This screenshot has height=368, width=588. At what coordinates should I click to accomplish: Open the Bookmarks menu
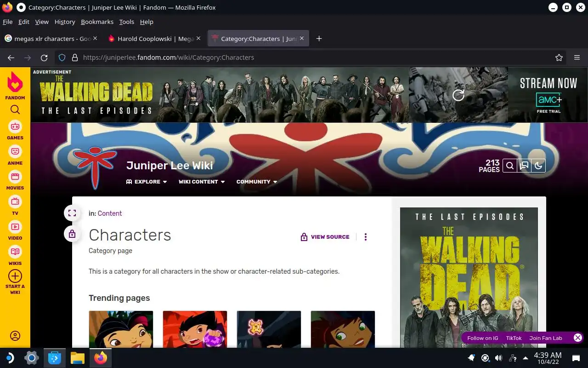pyautogui.click(x=97, y=22)
